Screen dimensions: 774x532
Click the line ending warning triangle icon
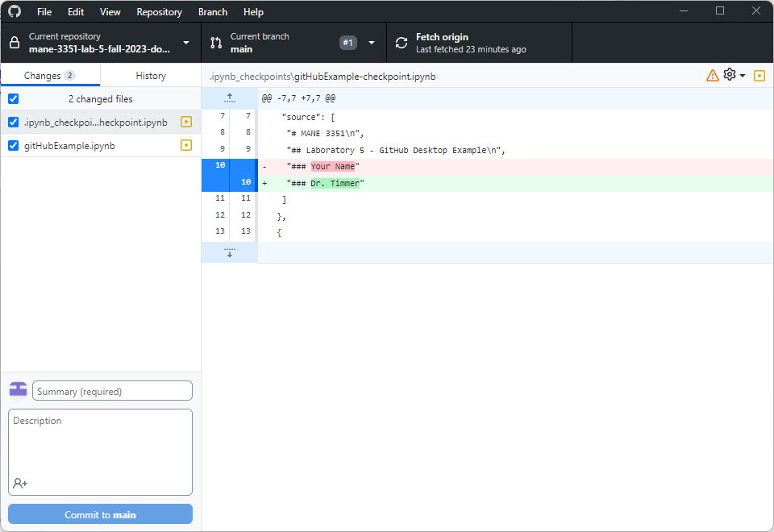[712, 75]
